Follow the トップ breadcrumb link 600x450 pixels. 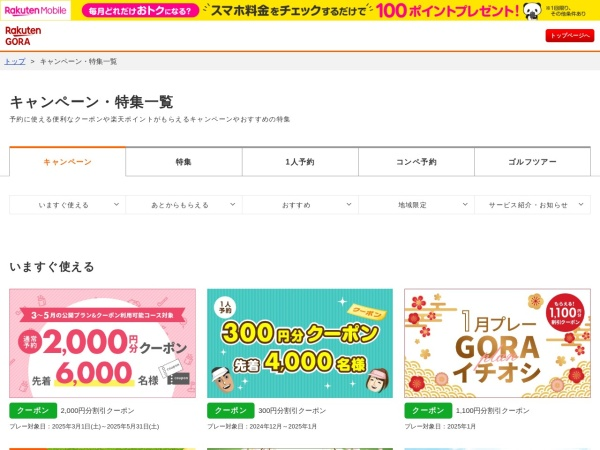coord(15,61)
